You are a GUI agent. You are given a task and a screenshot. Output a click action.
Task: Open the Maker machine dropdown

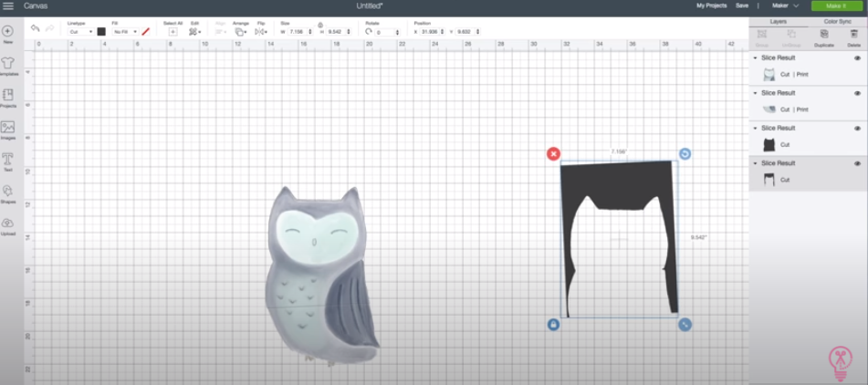pyautogui.click(x=786, y=5)
